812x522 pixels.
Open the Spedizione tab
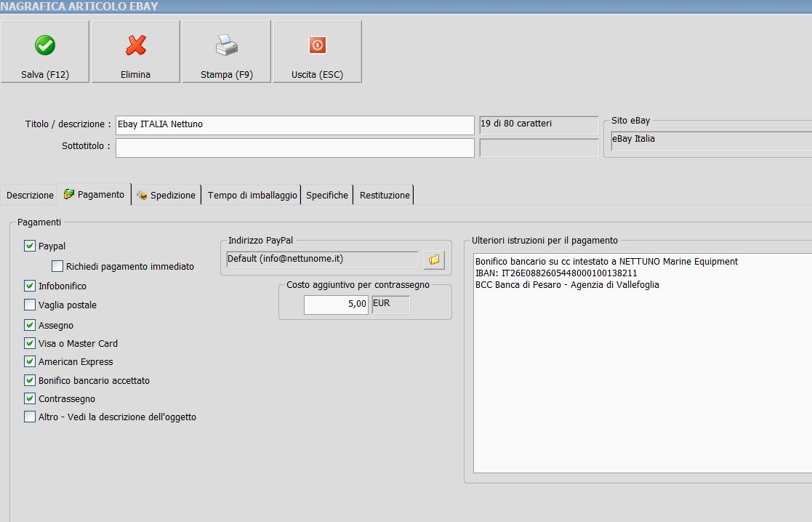click(x=166, y=196)
